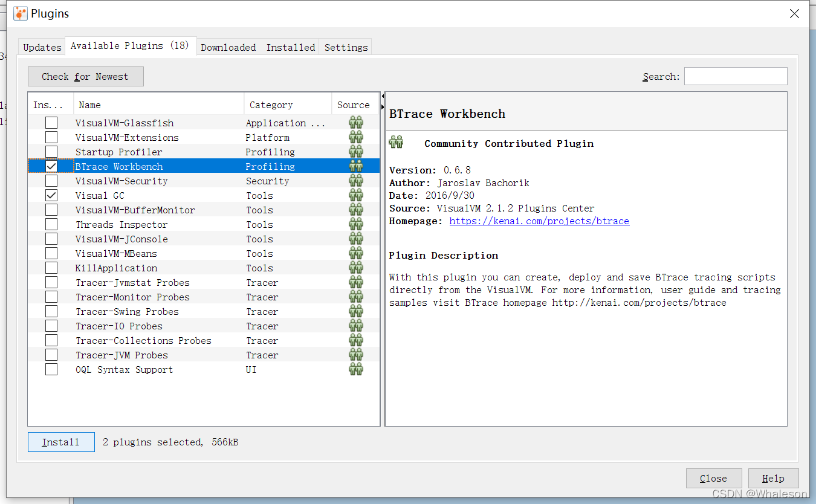
Task: Select the Available Plugins (18) tab
Action: (130, 46)
